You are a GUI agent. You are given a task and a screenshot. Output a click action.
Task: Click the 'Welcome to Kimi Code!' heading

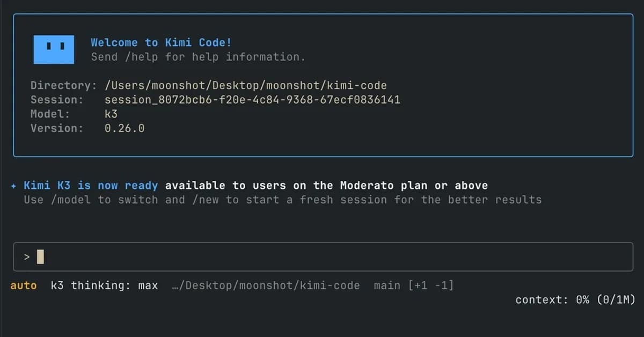pos(161,42)
